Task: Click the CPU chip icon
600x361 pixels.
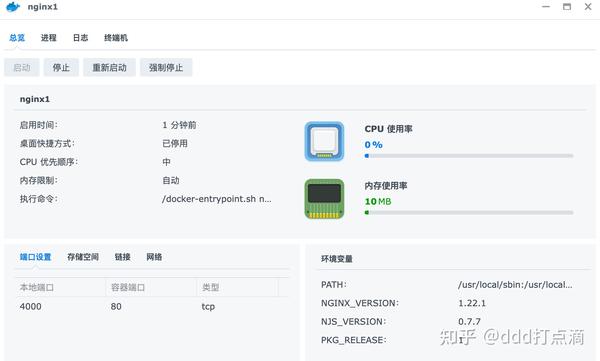Action: click(324, 142)
